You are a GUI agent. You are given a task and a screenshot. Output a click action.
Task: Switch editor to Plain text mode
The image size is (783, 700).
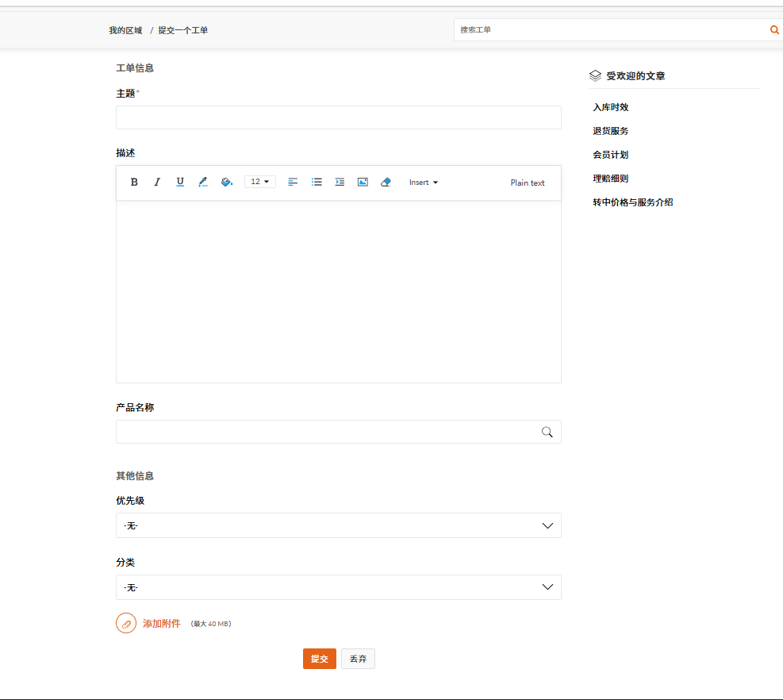pos(528,183)
